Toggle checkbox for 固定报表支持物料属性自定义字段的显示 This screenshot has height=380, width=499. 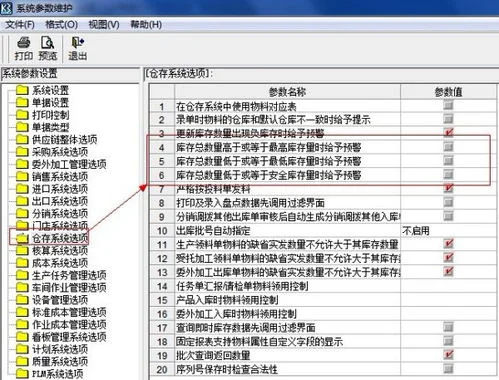448,341
